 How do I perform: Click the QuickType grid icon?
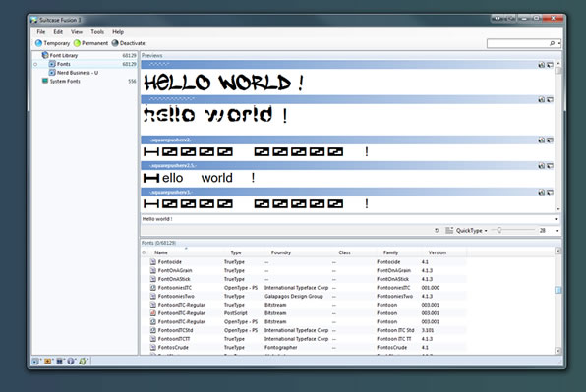point(449,230)
